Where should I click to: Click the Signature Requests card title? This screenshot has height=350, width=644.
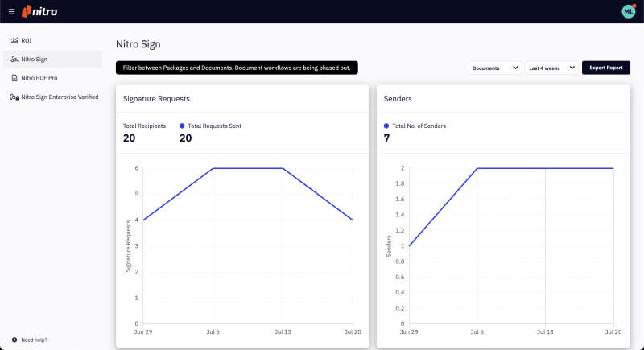[156, 99]
